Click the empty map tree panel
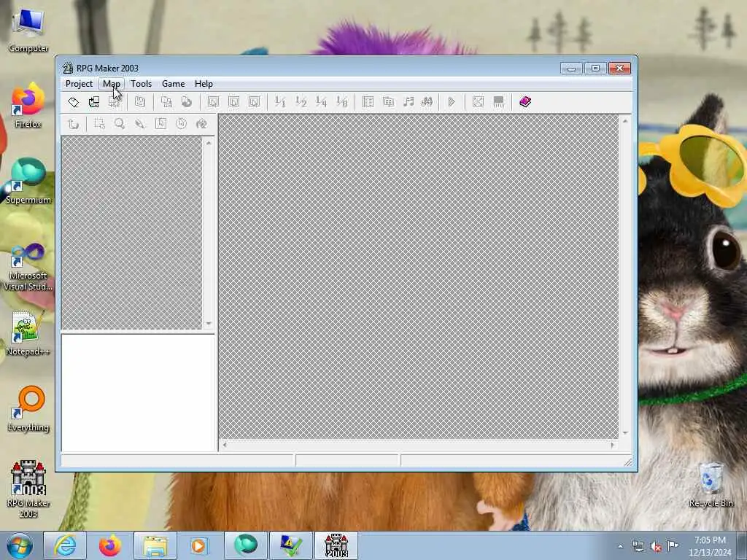 click(x=138, y=392)
